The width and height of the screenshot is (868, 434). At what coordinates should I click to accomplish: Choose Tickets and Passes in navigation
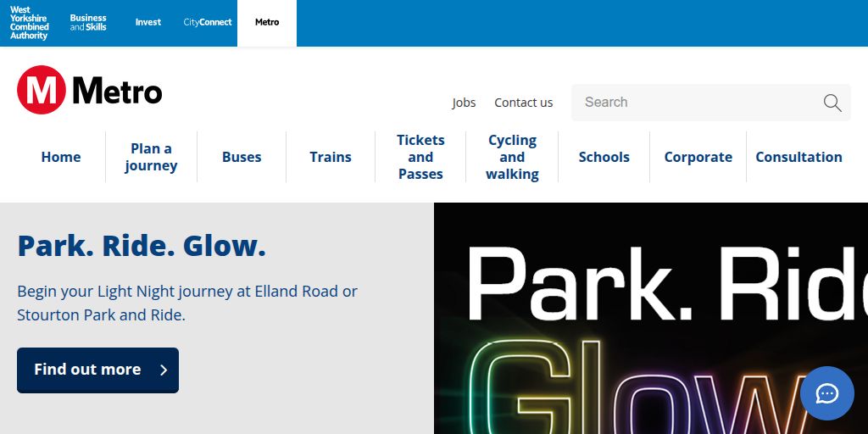pyautogui.click(x=420, y=157)
